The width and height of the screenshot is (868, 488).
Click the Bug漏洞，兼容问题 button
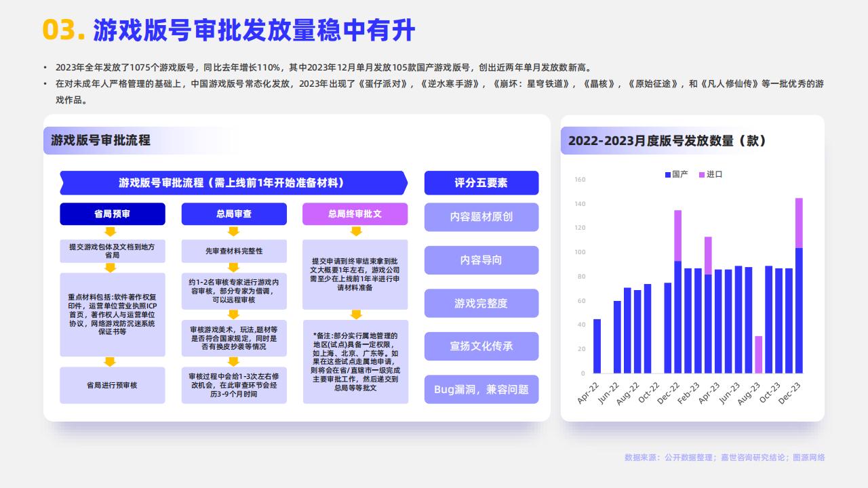pos(481,389)
